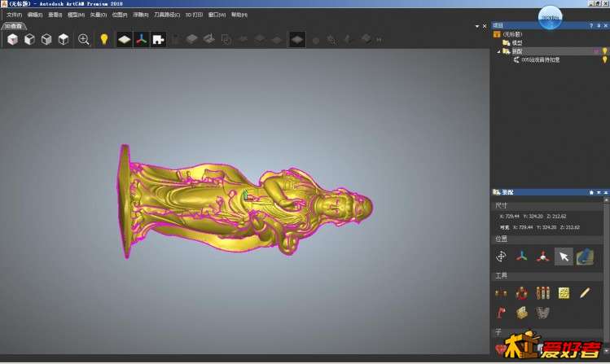Select the 005 mesh item in project tree
Image resolution: width=610 pixels, height=364 pixels.
pyautogui.click(x=540, y=60)
